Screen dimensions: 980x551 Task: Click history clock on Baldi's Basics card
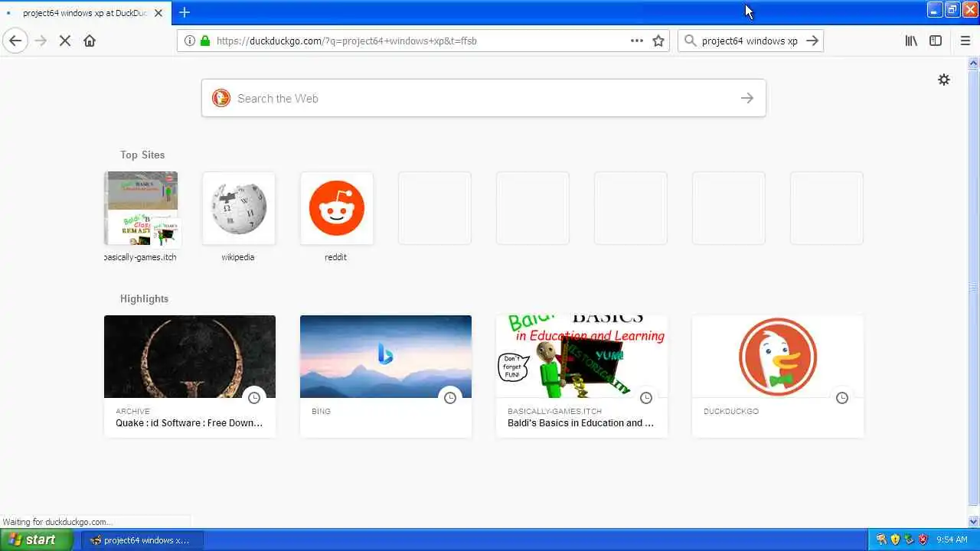[x=646, y=398]
